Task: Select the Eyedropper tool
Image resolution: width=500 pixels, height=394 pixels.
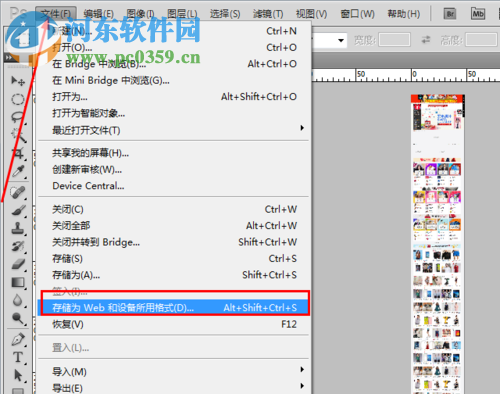Action: (18, 171)
